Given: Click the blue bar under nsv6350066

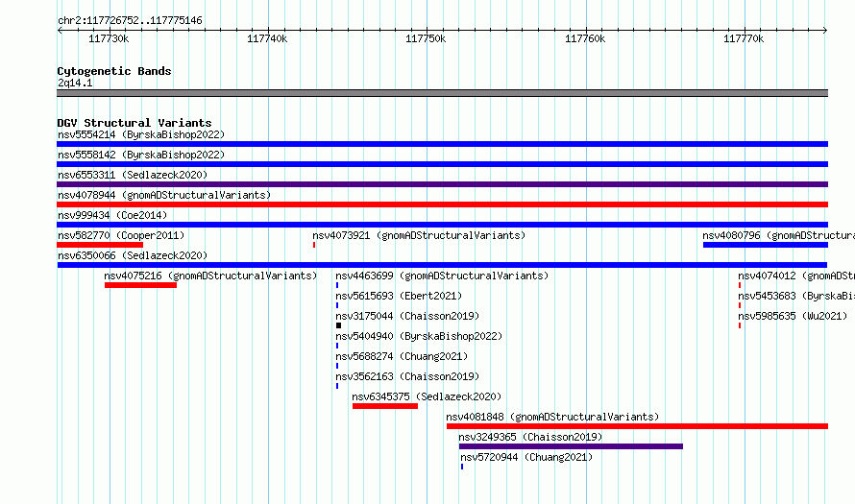Looking at the screenshot, I should tap(442, 265).
